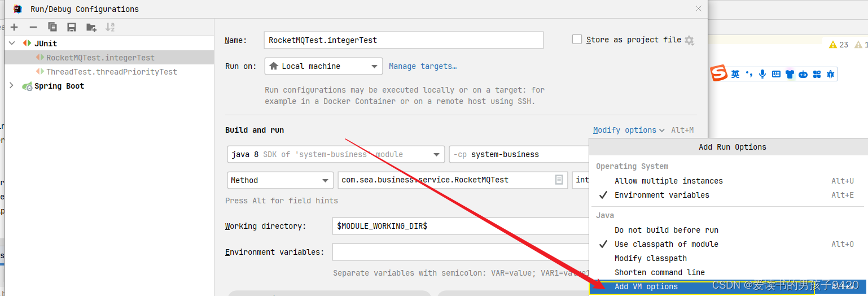Click the Spring Boot leaf icon
This screenshot has width=868, height=296.
click(x=27, y=86)
